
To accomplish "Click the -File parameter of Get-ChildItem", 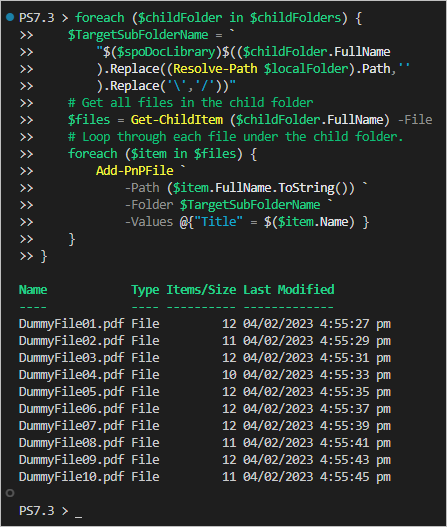I will click(x=415, y=120).
